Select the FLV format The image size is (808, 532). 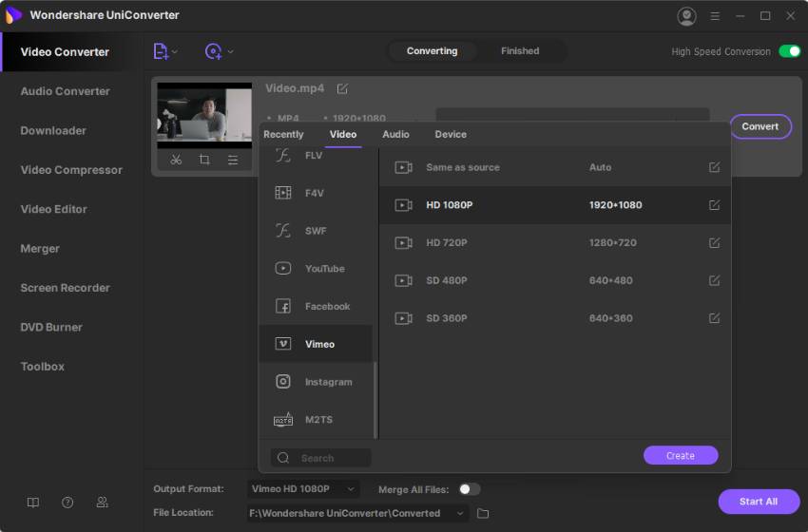click(316, 155)
